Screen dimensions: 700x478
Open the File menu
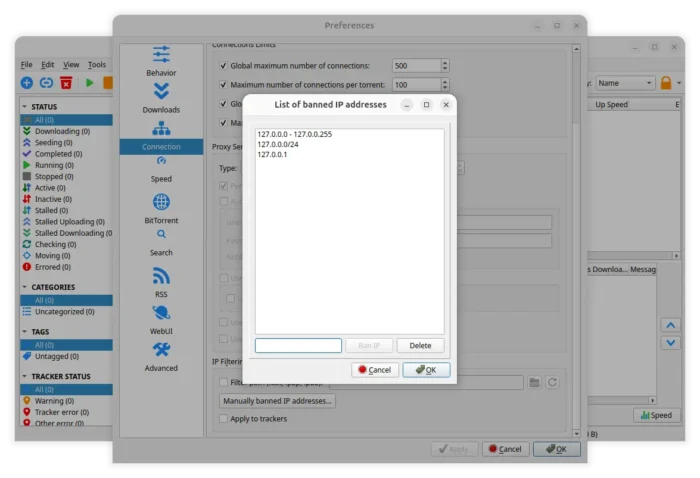tap(26, 65)
